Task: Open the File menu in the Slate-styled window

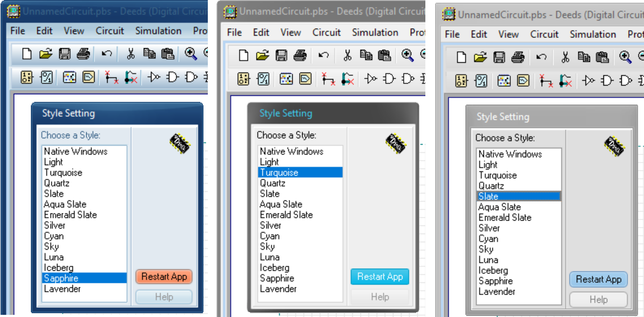Action: tap(452, 34)
